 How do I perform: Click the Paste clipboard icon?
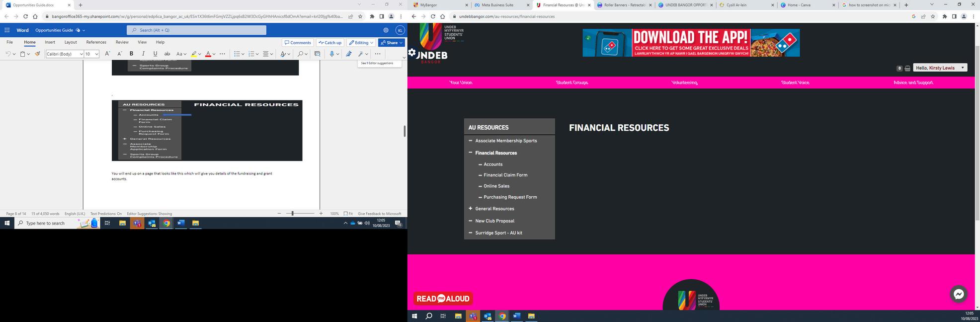pyautogui.click(x=22, y=54)
